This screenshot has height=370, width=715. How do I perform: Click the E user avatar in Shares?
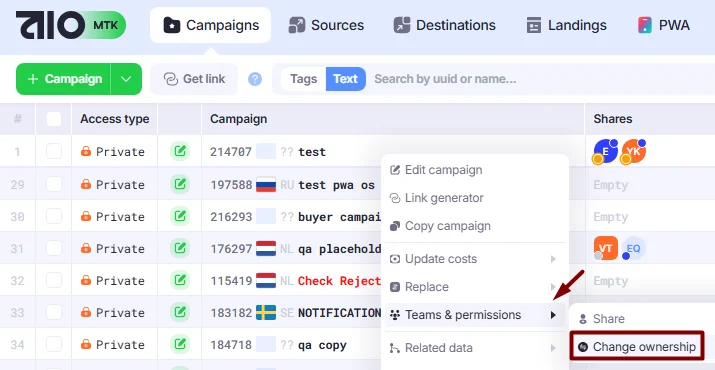pos(606,151)
